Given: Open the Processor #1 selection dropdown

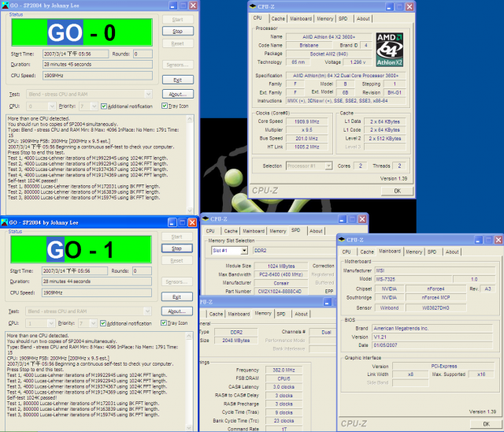Looking at the screenshot, I should (x=328, y=166).
